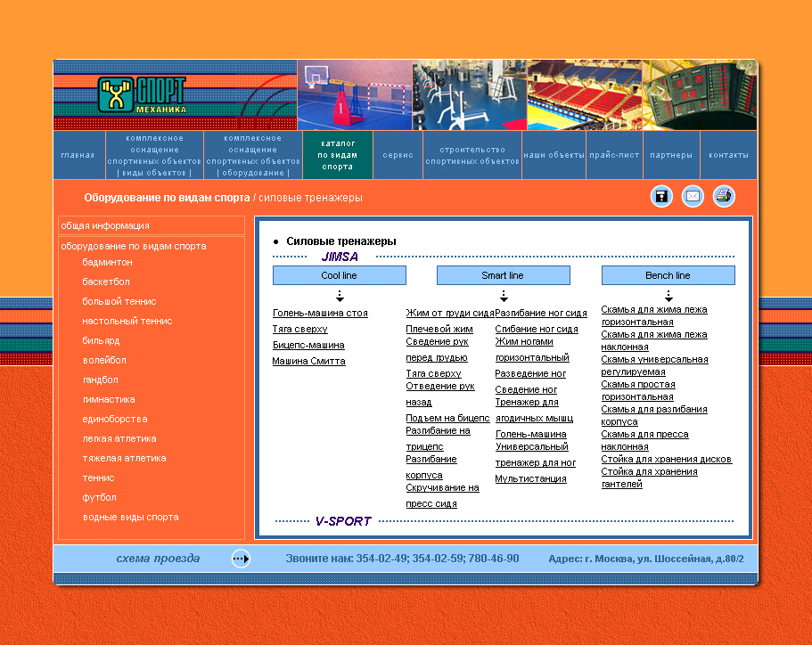Click the envelope email icon

[693, 197]
